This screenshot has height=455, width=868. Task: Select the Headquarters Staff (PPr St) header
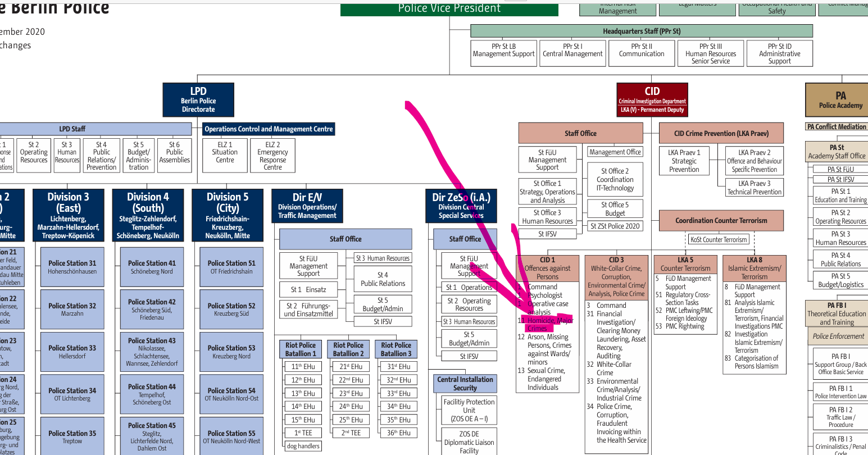642,31
